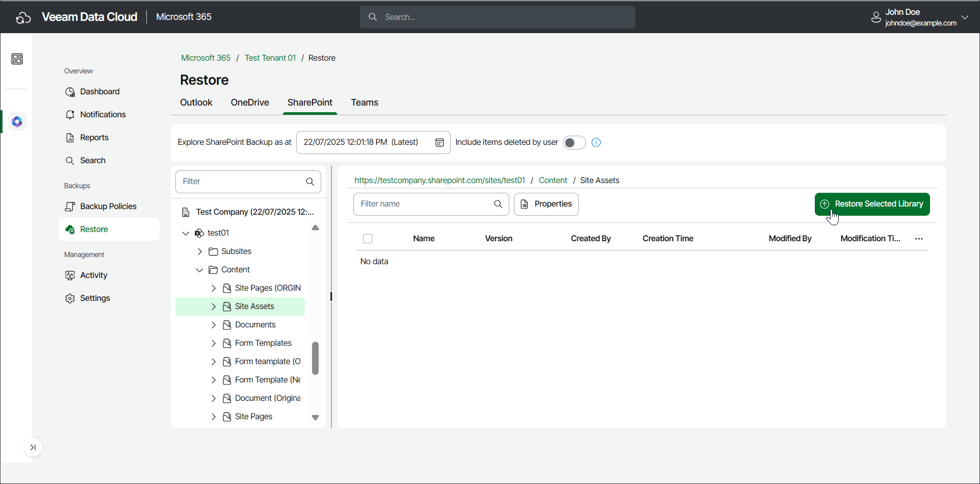Screen dimensions: 980x484
Task: Open Backup Policies page
Action: click(109, 207)
